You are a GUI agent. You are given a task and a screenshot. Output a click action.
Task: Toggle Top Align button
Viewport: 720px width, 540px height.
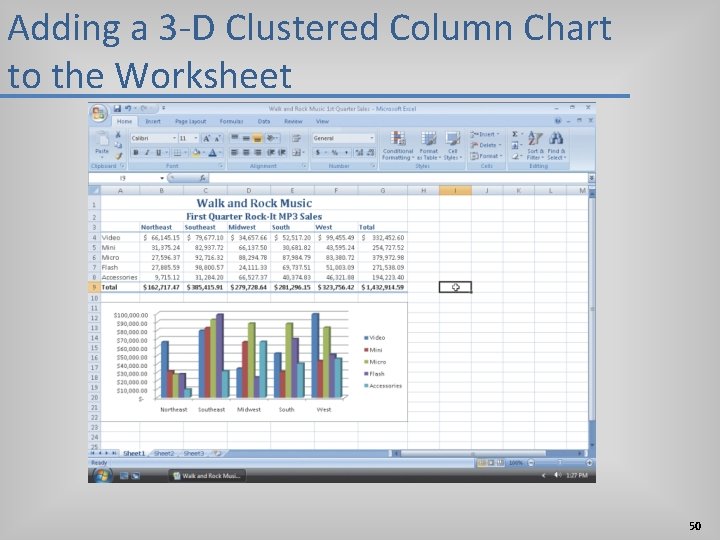(235, 138)
